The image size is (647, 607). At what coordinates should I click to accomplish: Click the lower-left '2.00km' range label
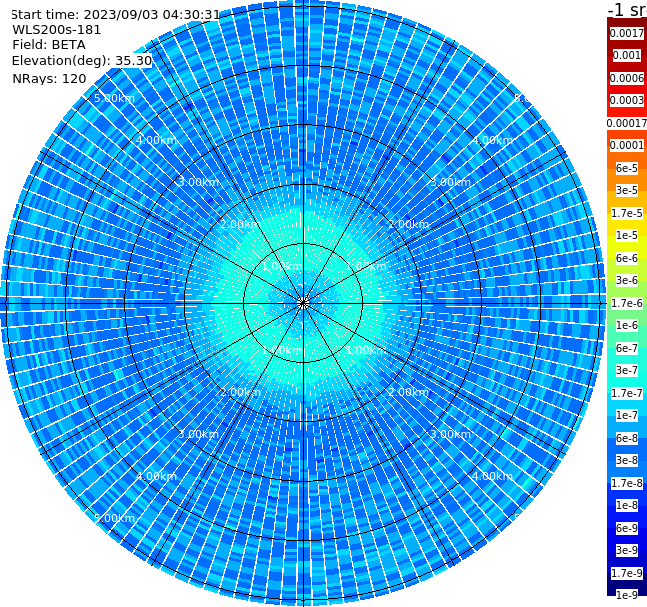click(241, 392)
